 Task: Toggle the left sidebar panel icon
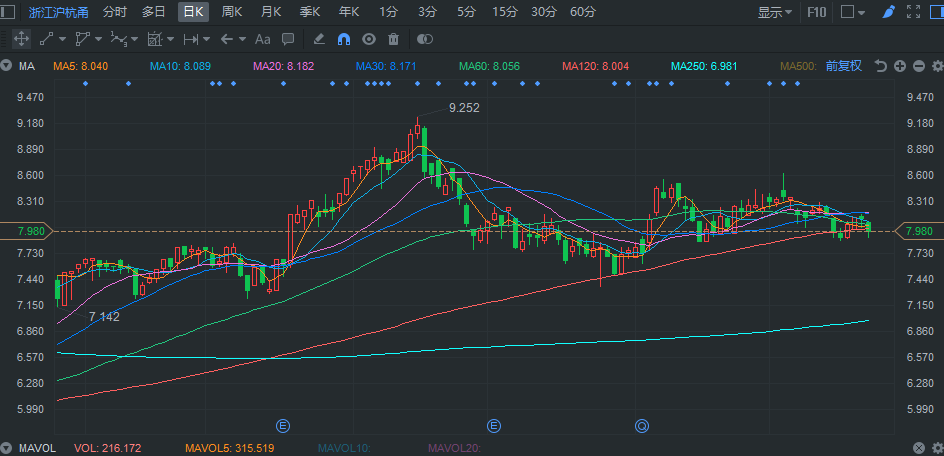[8, 11]
